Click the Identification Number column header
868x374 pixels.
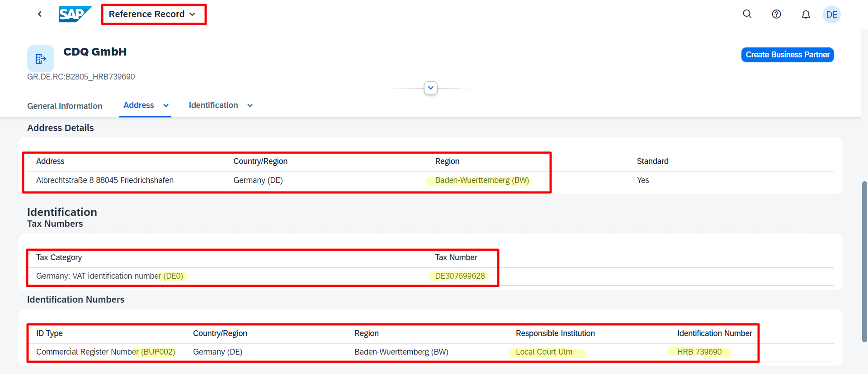pos(715,333)
